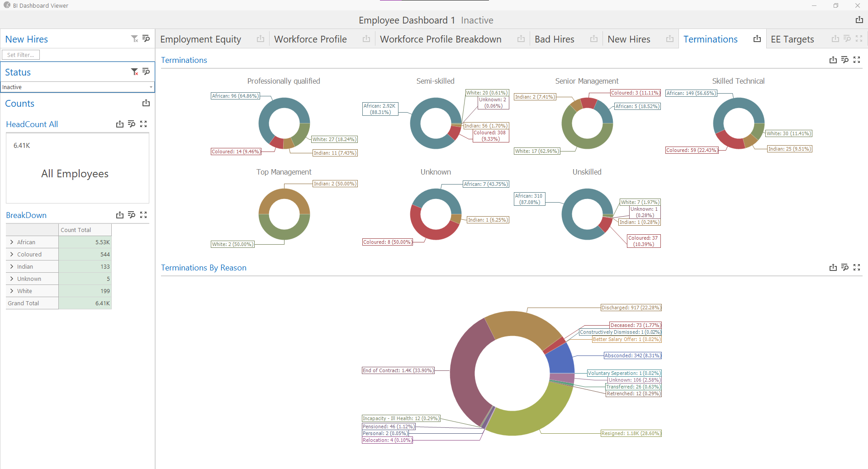Expand the Unknown row
868x469 pixels.
click(11, 279)
